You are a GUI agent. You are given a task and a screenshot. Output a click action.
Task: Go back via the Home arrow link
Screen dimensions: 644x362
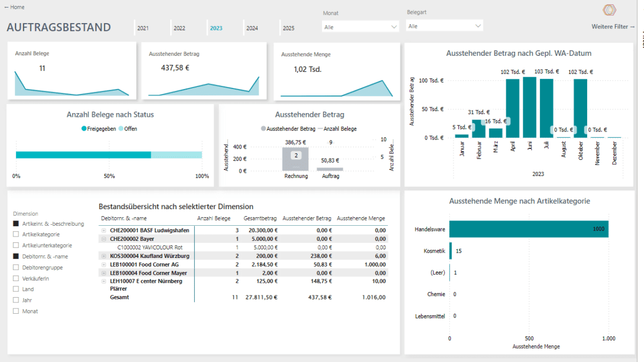click(x=14, y=7)
